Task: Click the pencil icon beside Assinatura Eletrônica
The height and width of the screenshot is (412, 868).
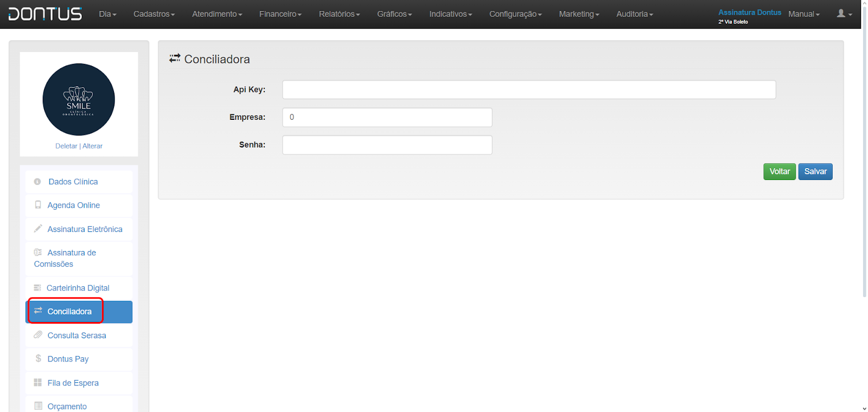Action: pos(38,229)
